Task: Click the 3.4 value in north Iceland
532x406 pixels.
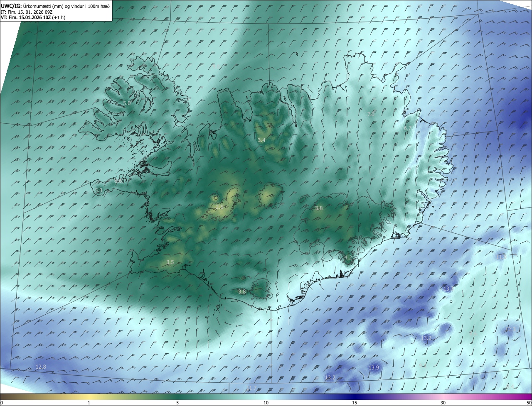Action: coord(261,140)
